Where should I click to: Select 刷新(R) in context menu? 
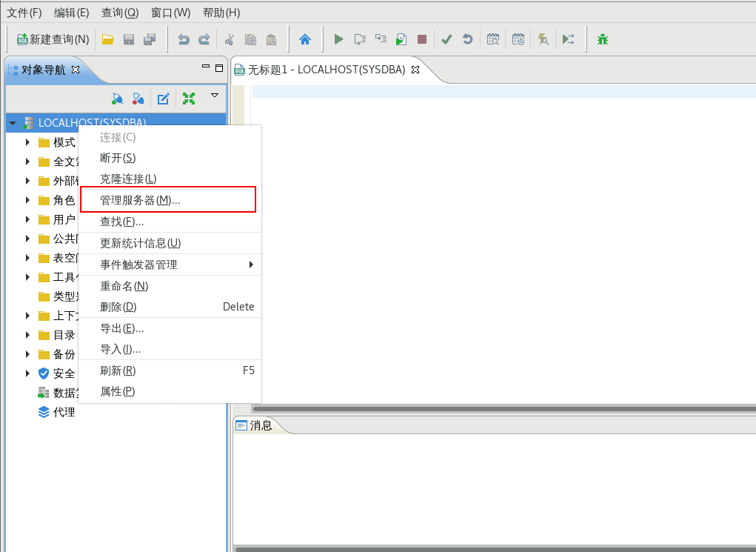tap(170, 370)
